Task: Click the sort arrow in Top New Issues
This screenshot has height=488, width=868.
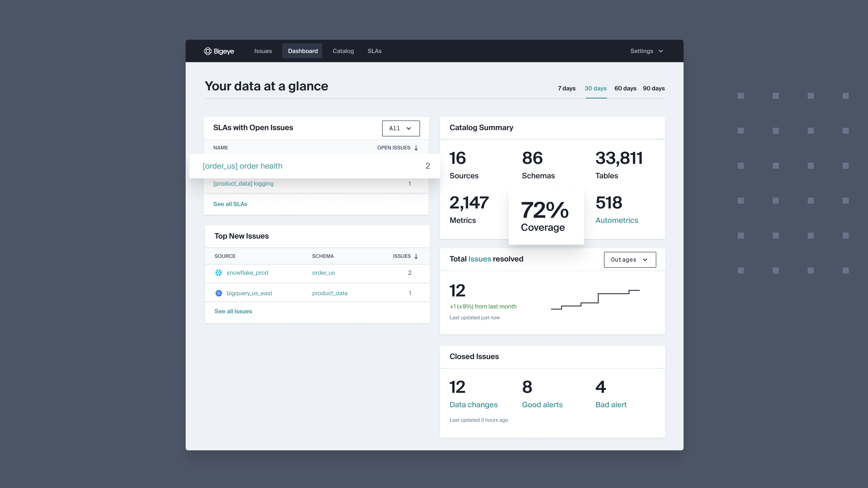Action: pyautogui.click(x=416, y=256)
